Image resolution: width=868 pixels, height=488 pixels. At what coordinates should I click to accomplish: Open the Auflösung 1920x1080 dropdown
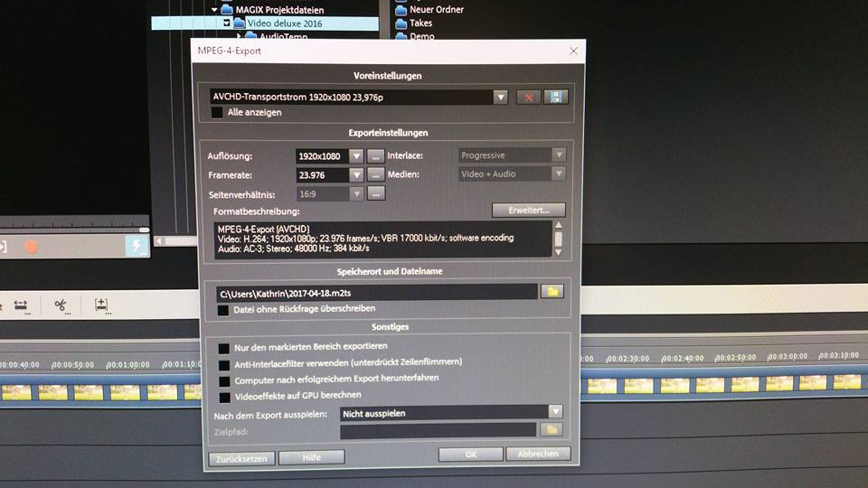click(355, 155)
